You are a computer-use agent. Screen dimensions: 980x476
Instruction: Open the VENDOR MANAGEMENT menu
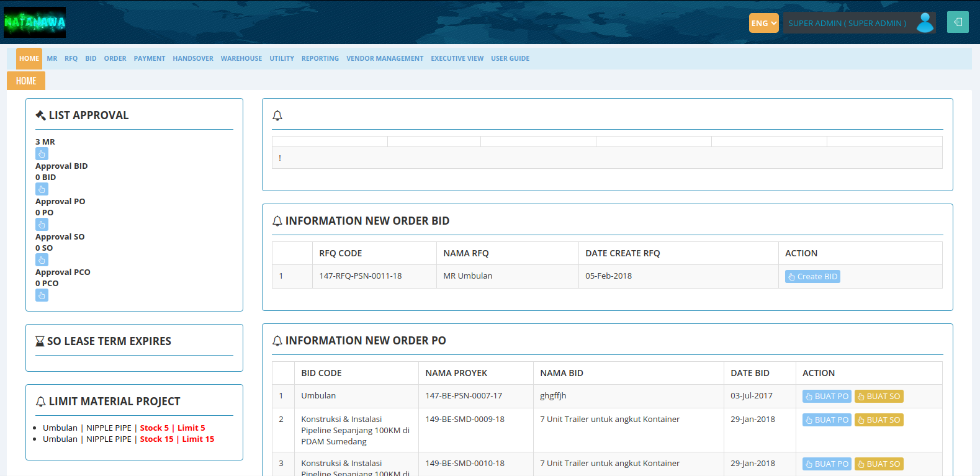[x=384, y=58]
